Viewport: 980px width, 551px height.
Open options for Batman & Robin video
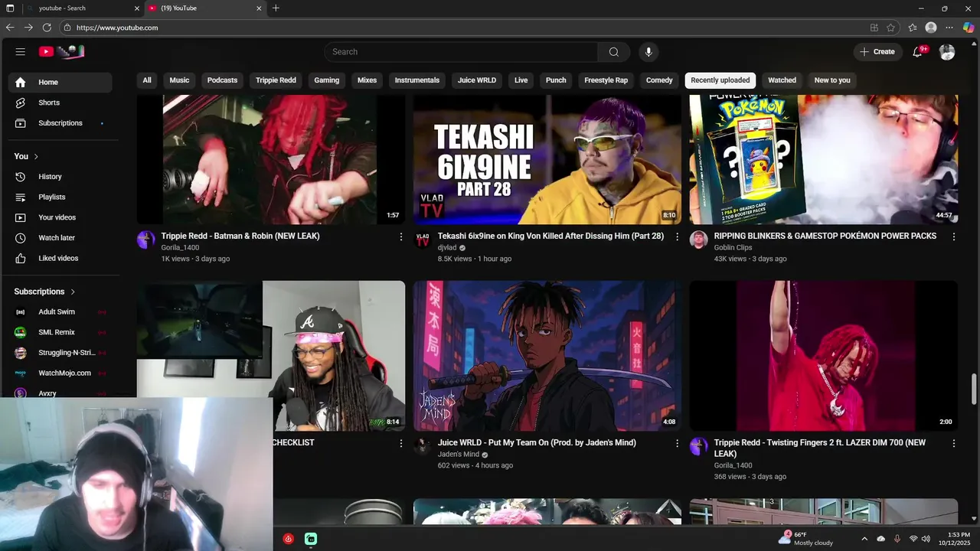(x=400, y=237)
